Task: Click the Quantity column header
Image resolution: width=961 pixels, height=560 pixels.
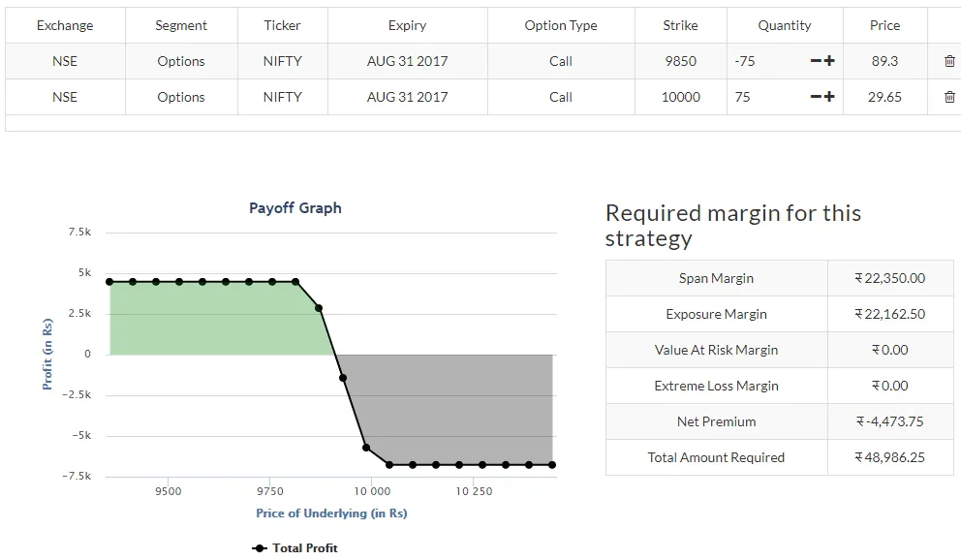Action: (x=785, y=25)
